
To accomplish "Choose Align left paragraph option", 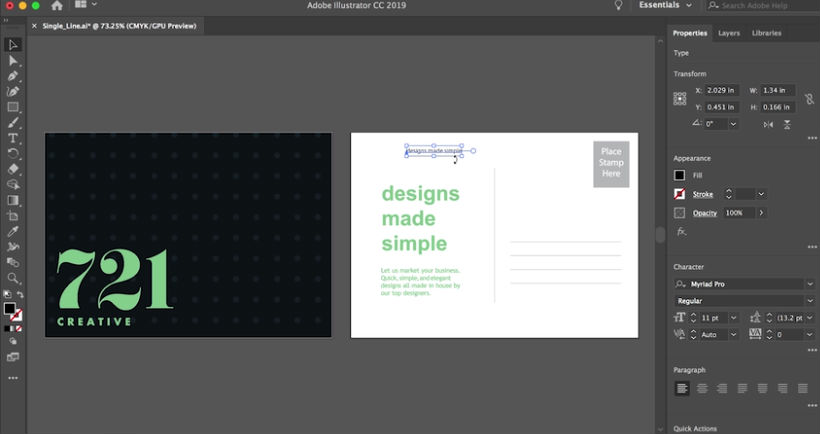I will click(681, 389).
